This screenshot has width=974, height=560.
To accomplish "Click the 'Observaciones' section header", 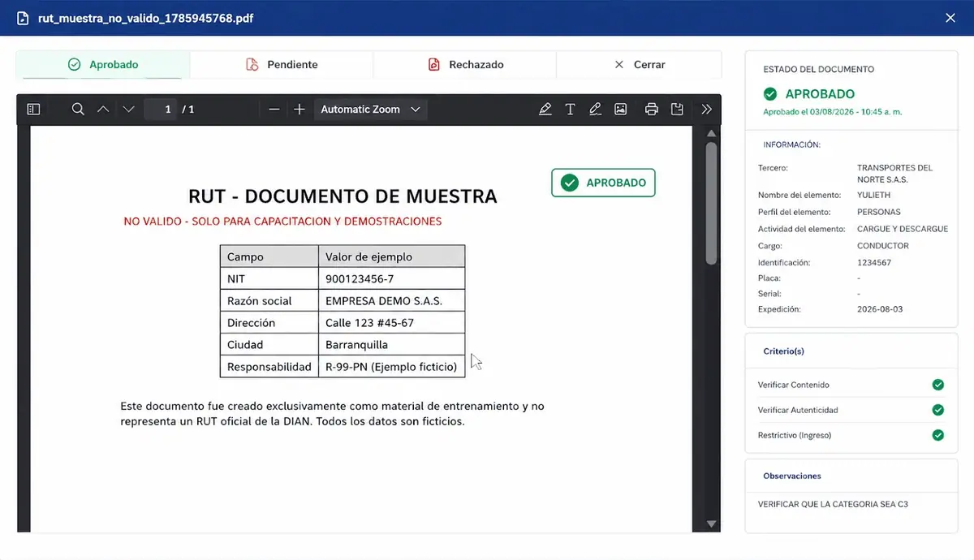I will click(792, 476).
